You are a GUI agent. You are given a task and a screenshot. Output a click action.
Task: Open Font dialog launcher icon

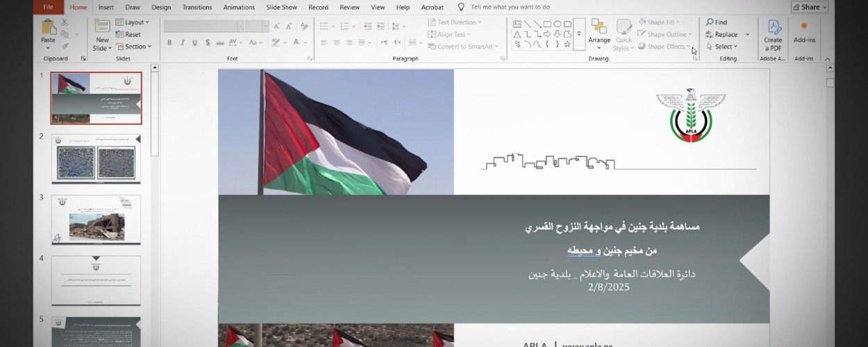pos(310,58)
